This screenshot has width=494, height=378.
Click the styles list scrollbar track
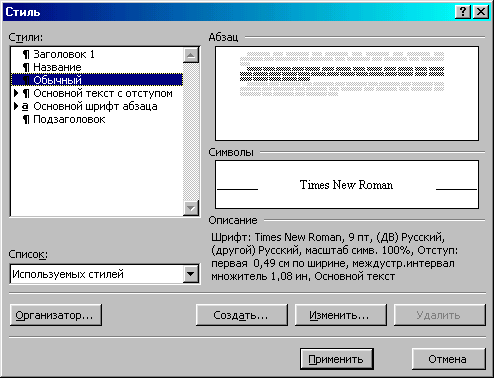191,131
